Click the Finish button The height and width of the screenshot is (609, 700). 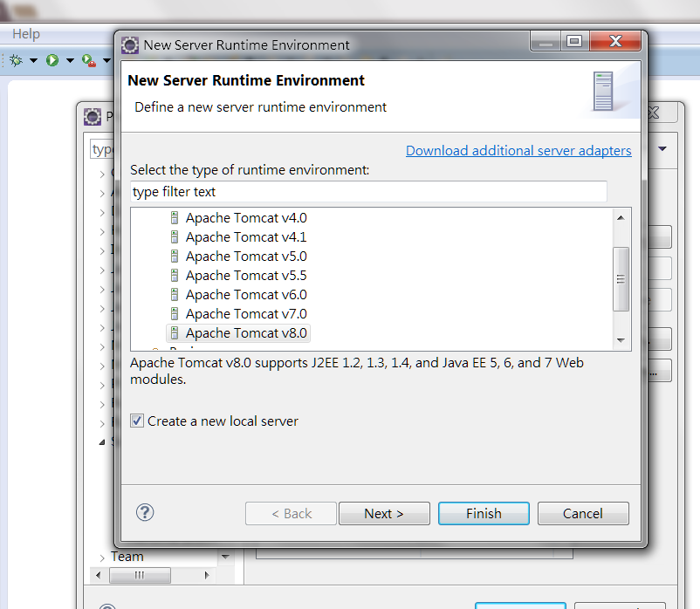click(484, 514)
